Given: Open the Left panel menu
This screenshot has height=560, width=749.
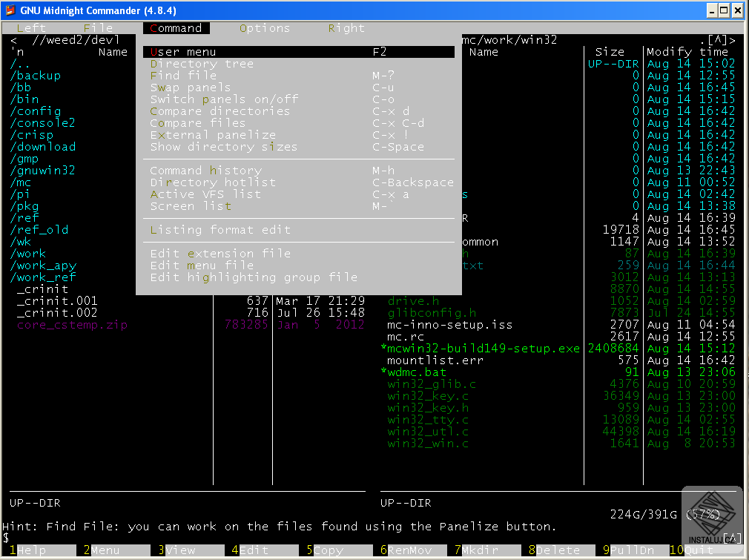Looking at the screenshot, I should pyautogui.click(x=31, y=28).
